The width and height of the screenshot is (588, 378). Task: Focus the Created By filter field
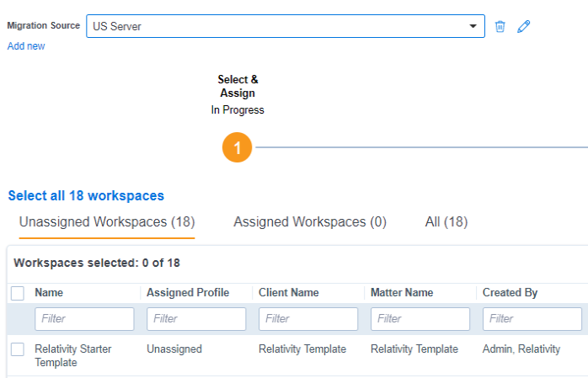coord(532,319)
